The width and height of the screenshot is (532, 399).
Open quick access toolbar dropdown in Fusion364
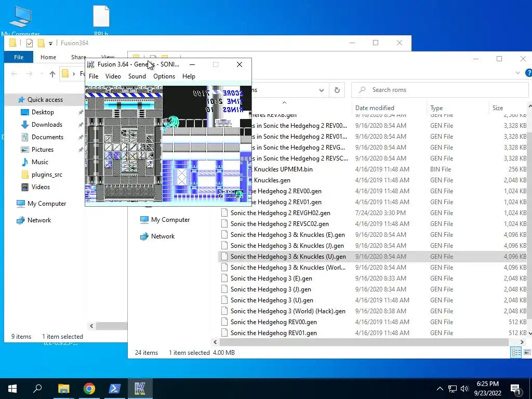pos(50,44)
